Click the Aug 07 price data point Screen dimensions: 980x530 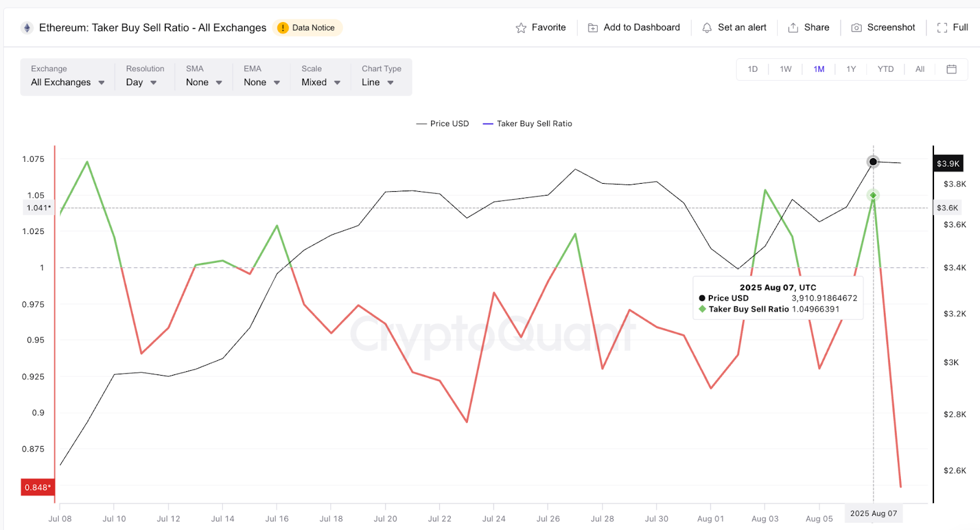click(873, 162)
